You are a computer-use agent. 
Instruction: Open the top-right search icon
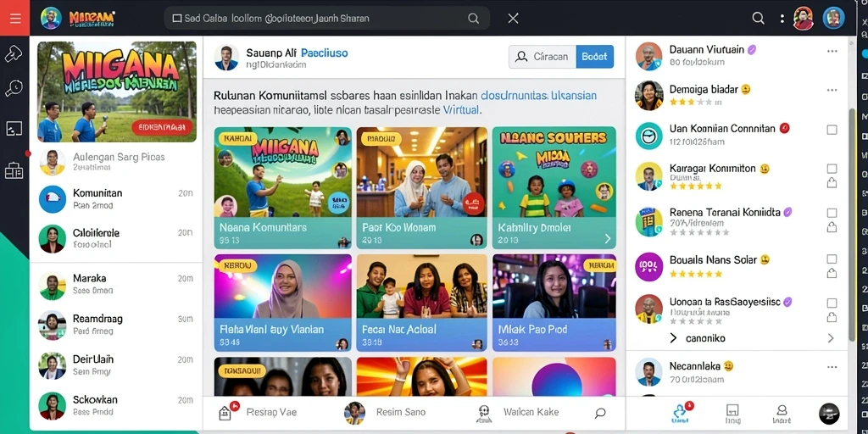[759, 19]
